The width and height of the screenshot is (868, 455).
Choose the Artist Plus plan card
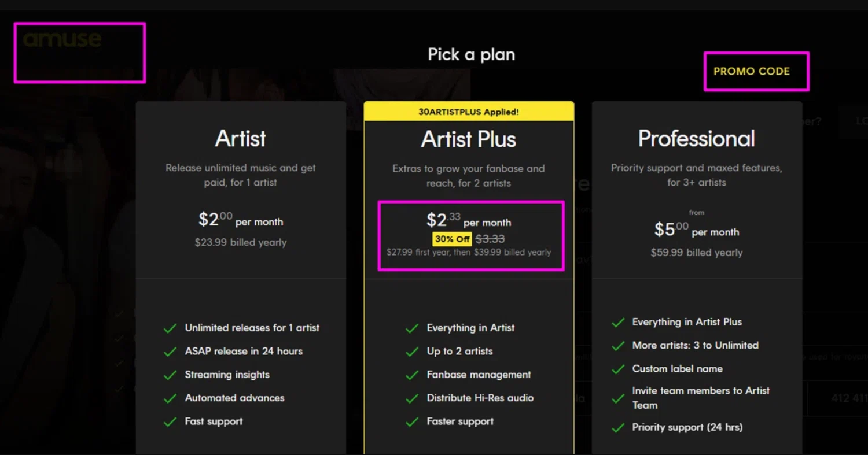click(x=469, y=301)
